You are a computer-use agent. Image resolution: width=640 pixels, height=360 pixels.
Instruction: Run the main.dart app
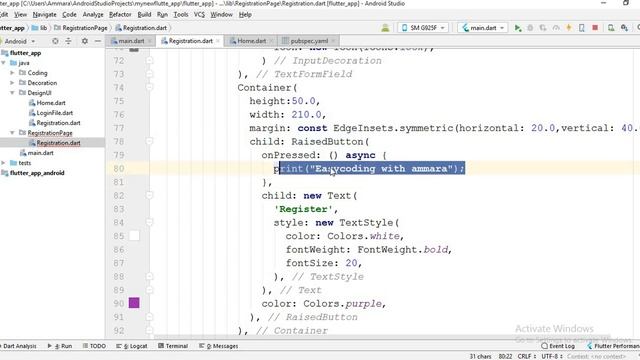(518, 28)
